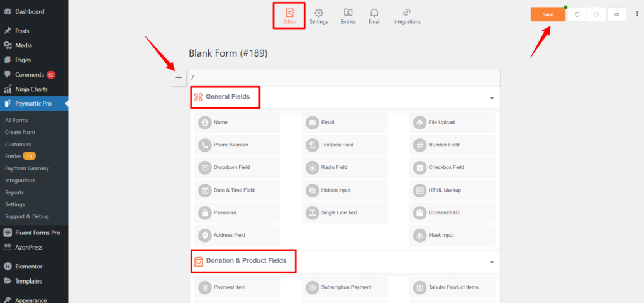Click the plus add-field icon
Screen dimensions: 644x303
point(179,77)
